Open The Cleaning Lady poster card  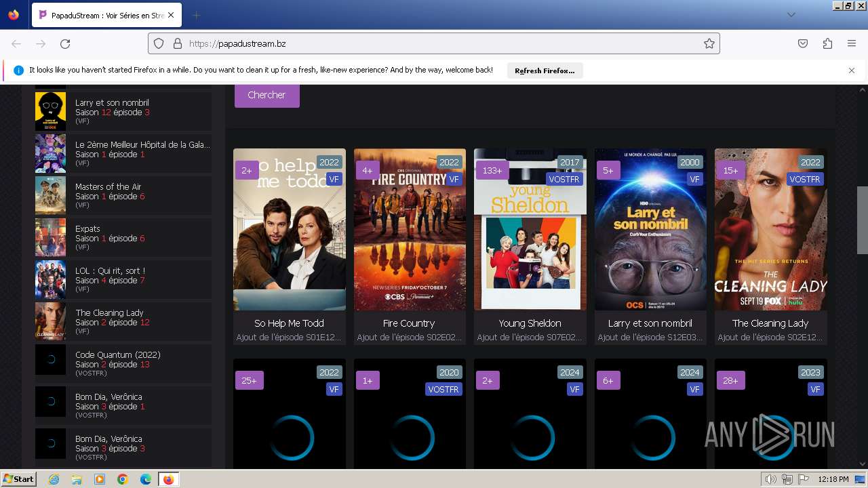[x=770, y=229]
